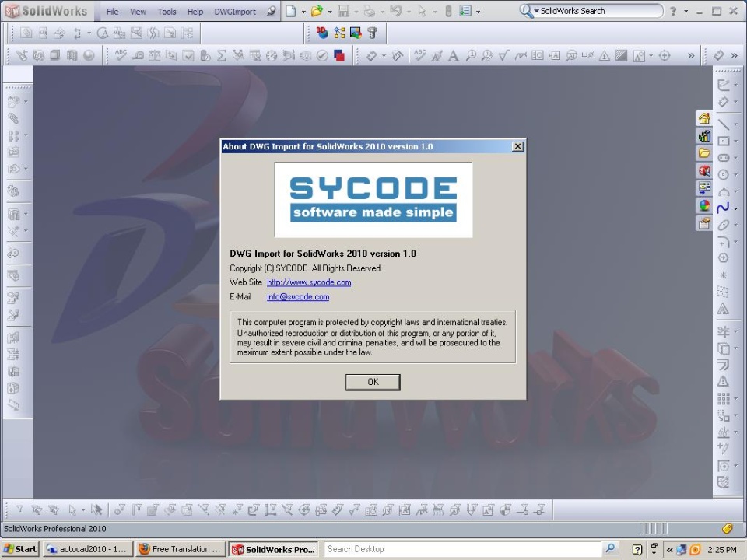The height and width of the screenshot is (560, 747).
Task: Click the status bar yellow tag icon
Action: (x=727, y=528)
